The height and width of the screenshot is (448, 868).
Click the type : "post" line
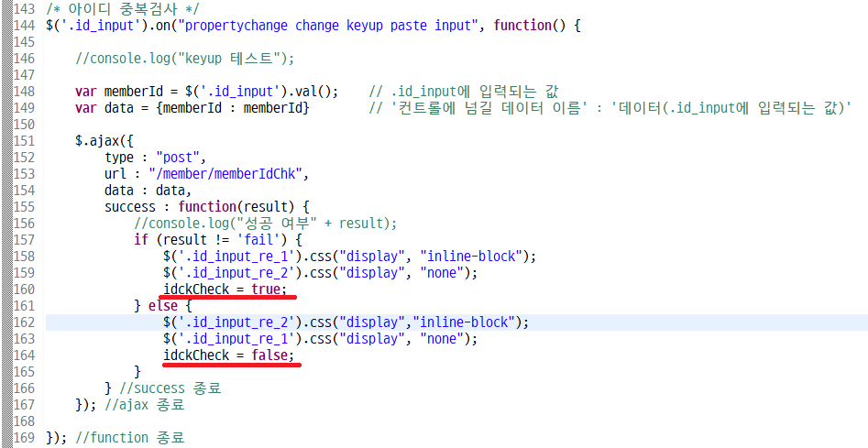155,158
